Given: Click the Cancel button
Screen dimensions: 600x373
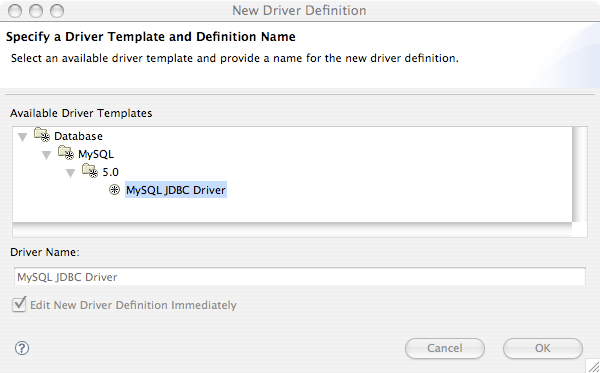Looking at the screenshot, I should click(445, 348).
